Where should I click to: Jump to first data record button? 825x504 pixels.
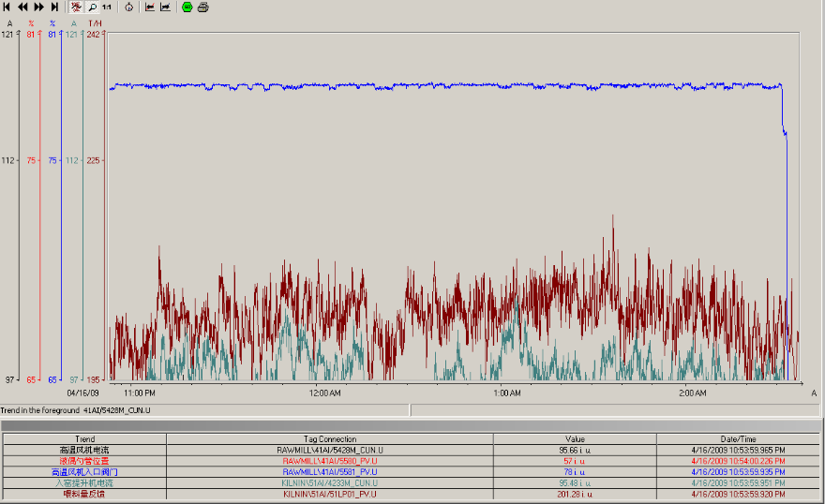click(x=7, y=7)
